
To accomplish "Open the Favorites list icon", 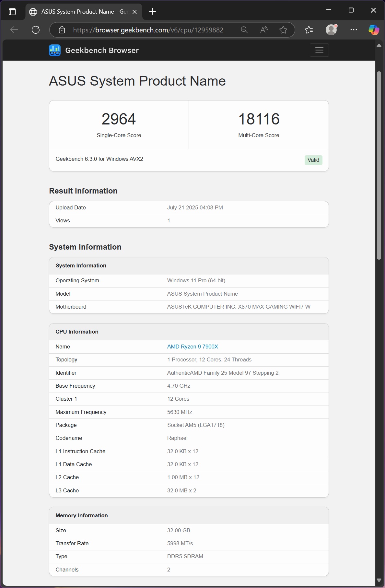I will tap(309, 30).
